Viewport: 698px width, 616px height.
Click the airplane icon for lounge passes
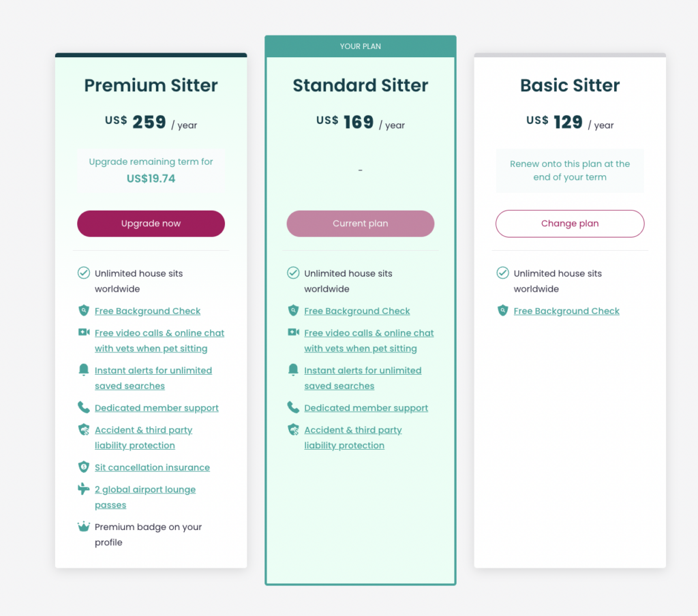(x=84, y=489)
